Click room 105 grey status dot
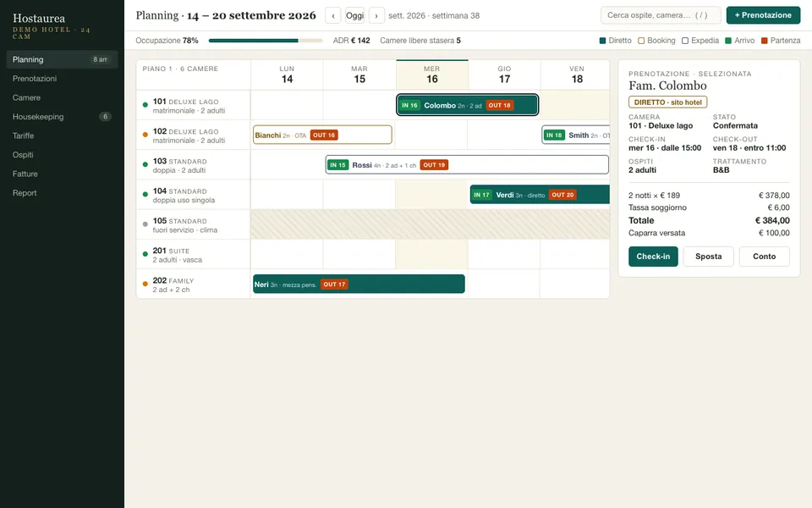The image size is (812, 508). pyautogui.click(x=145, y=224)
